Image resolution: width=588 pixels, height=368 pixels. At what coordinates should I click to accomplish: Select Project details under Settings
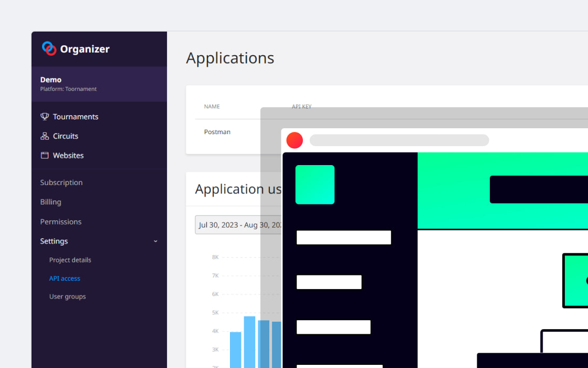tap(70, 260)
